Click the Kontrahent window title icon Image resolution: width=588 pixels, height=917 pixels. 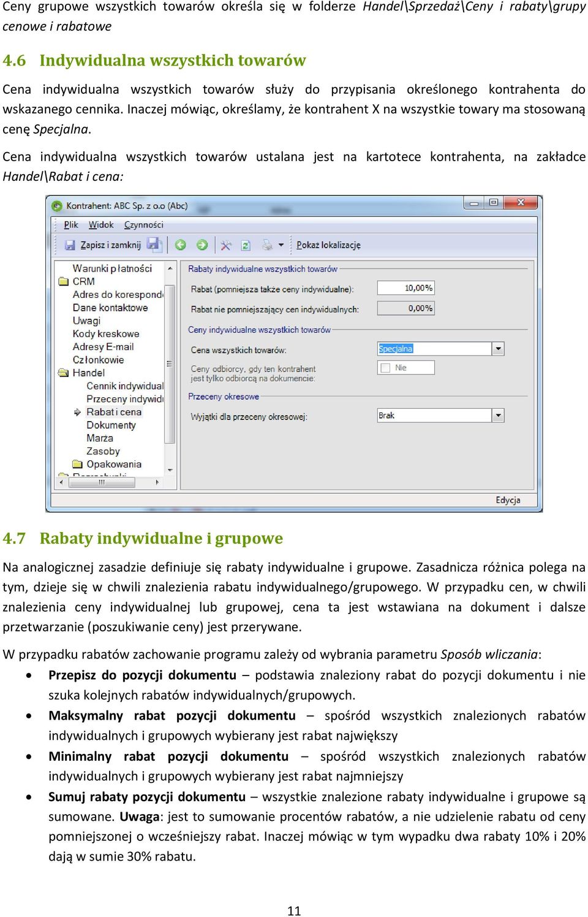(57, 206)
